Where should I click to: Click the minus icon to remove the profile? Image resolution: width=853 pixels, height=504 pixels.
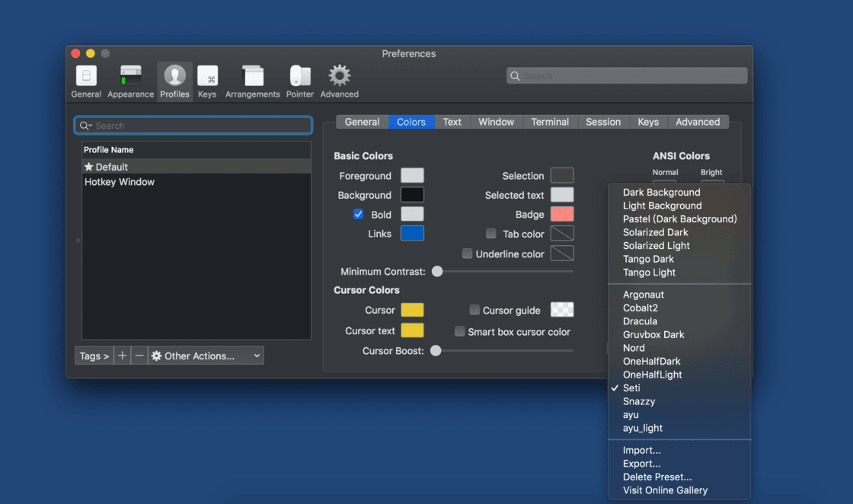(x=139, y=356)
